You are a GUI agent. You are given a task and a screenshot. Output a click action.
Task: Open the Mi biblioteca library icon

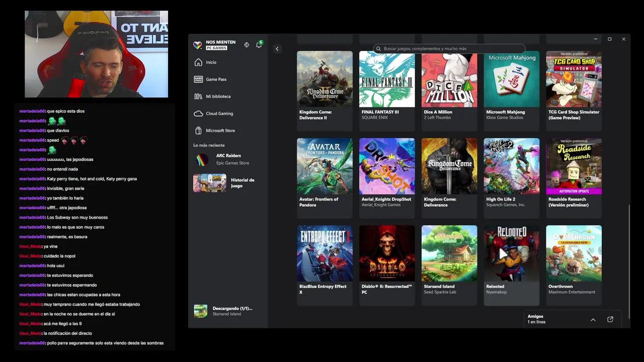(198, 97)
